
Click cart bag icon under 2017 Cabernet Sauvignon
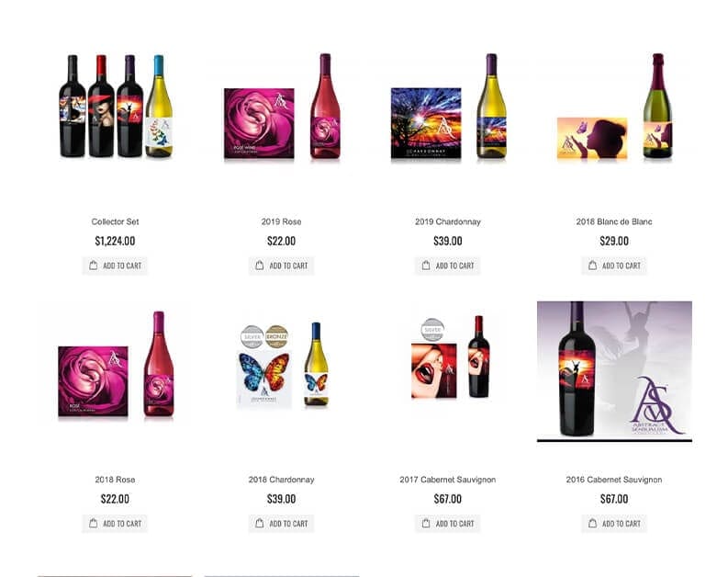[x=426, y=523]
